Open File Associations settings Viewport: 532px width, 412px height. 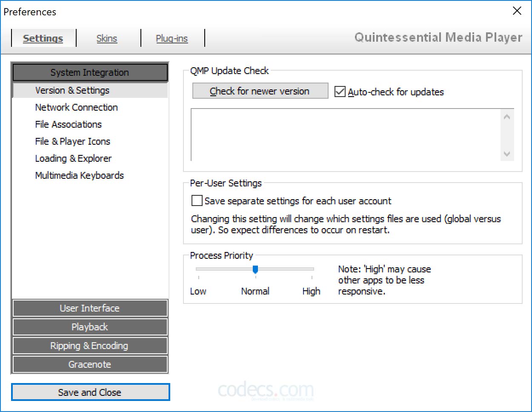69,124
